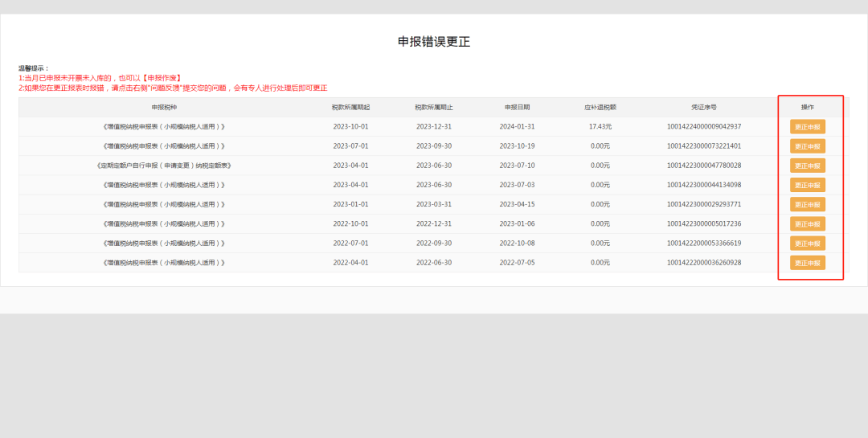
Task: Click the 申报税种 column header
Action: pyautogui.click(x=163, y=107)
